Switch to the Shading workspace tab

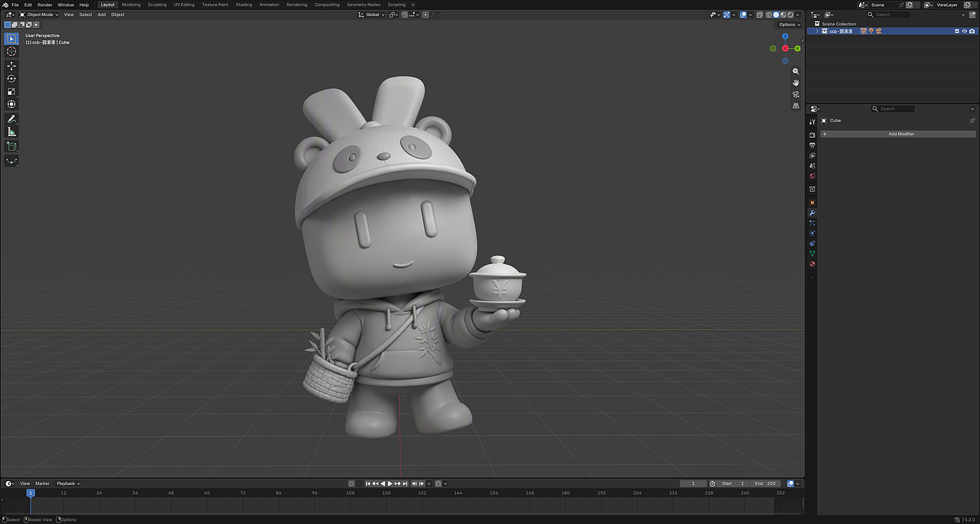[243, 5]
